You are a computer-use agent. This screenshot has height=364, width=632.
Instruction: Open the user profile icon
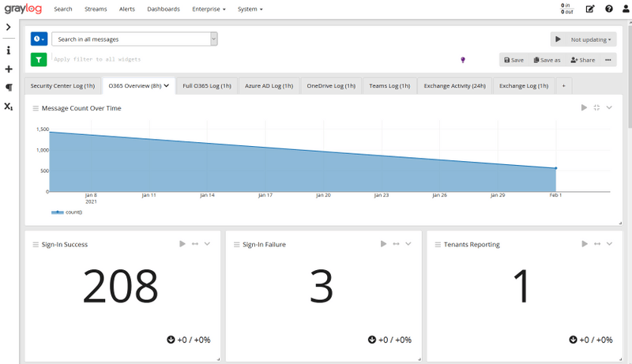click(x=626, y=9)
